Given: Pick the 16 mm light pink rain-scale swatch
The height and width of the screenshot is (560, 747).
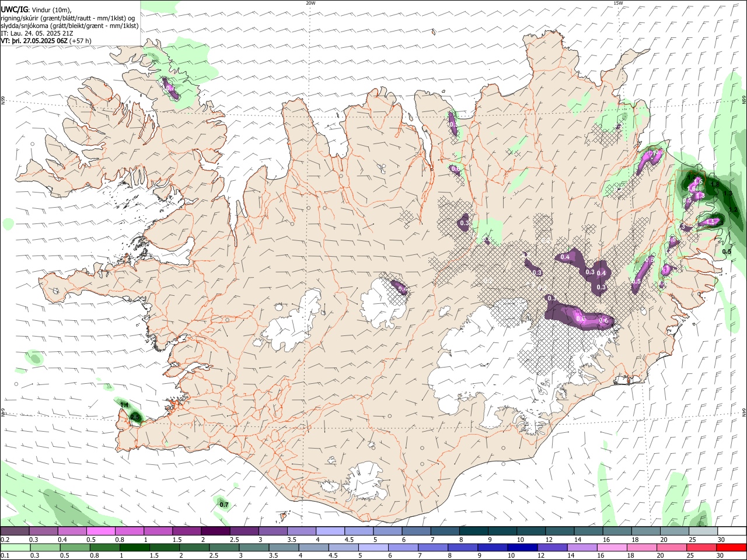Looking at the screenshot, I should (x=612, y=547).
